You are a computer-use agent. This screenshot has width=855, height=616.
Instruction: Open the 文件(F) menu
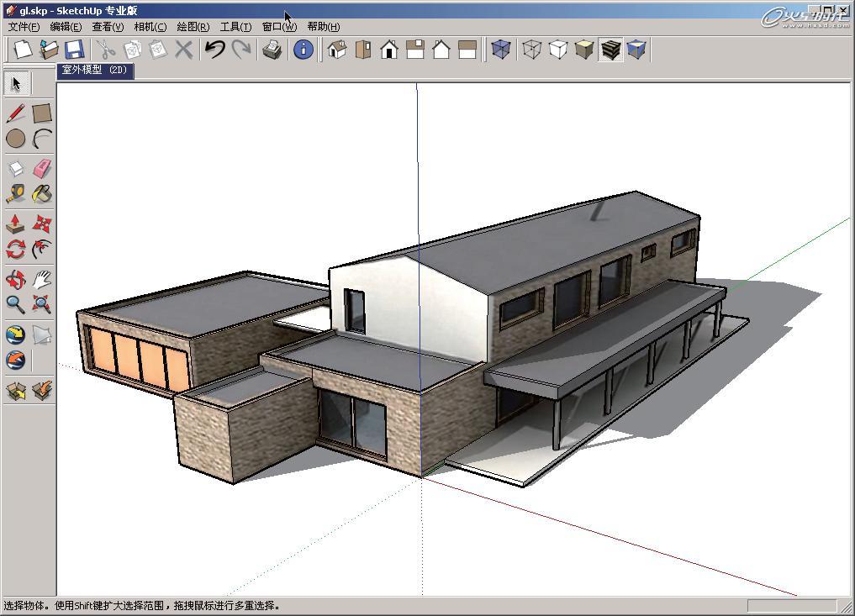(24, 27)
